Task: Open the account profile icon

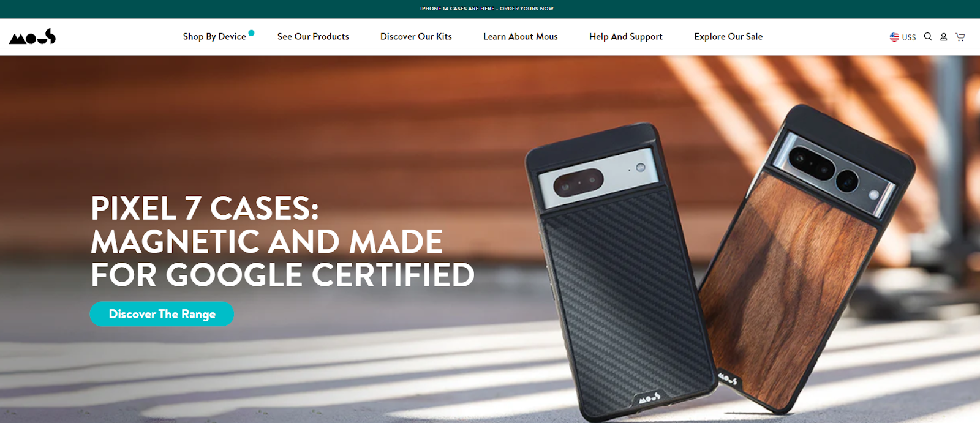Action: [x=944, y=37]
